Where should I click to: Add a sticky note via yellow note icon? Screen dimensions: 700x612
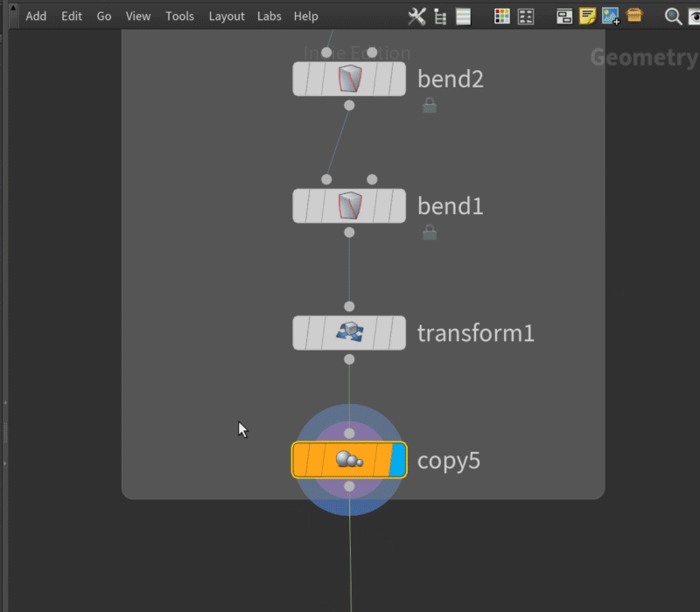(x=587, y=17)
